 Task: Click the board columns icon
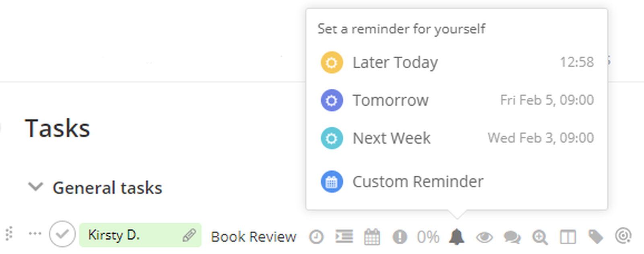pos(568,237)
